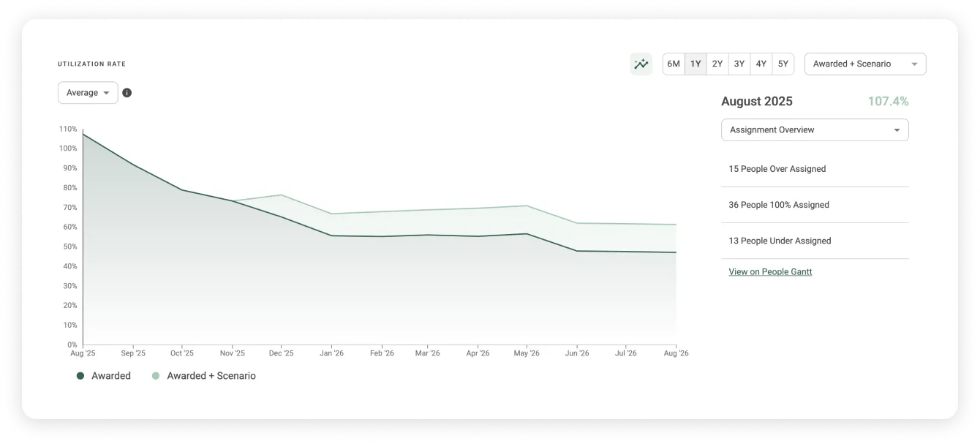Click the 107.4% utilization value

coord(888,102)
